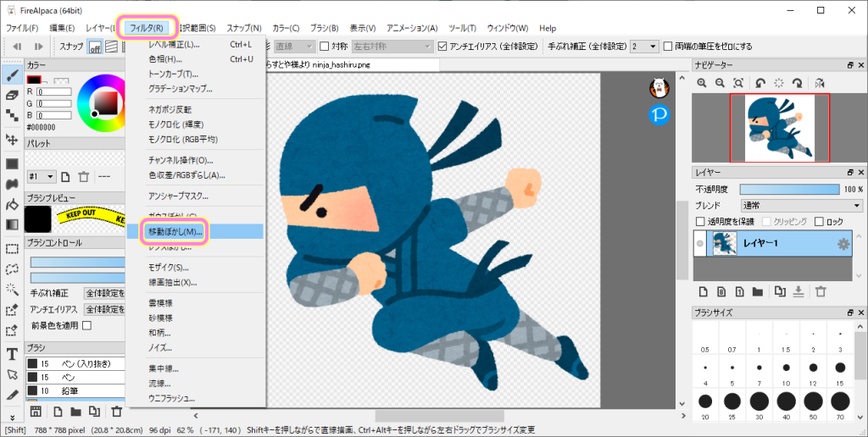Toggle アンチエイリアス (全体設定) checkbox
868x437 pixels.
click(x=443, y=46)
